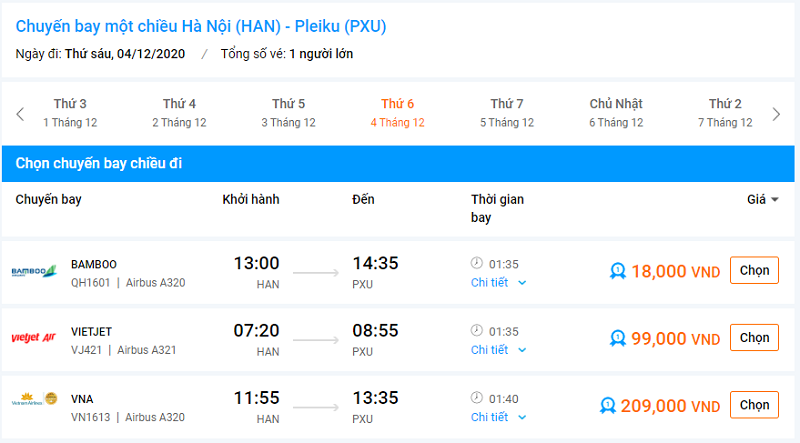Expand Chi tiết for the Vietjet flight

click(x=498, y=350)
